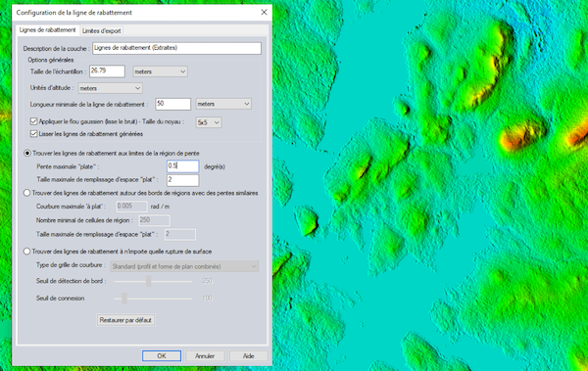Screen dimensions: 588x371
Task: Click the Pente maximale plate field
Action: click(182, 166)
